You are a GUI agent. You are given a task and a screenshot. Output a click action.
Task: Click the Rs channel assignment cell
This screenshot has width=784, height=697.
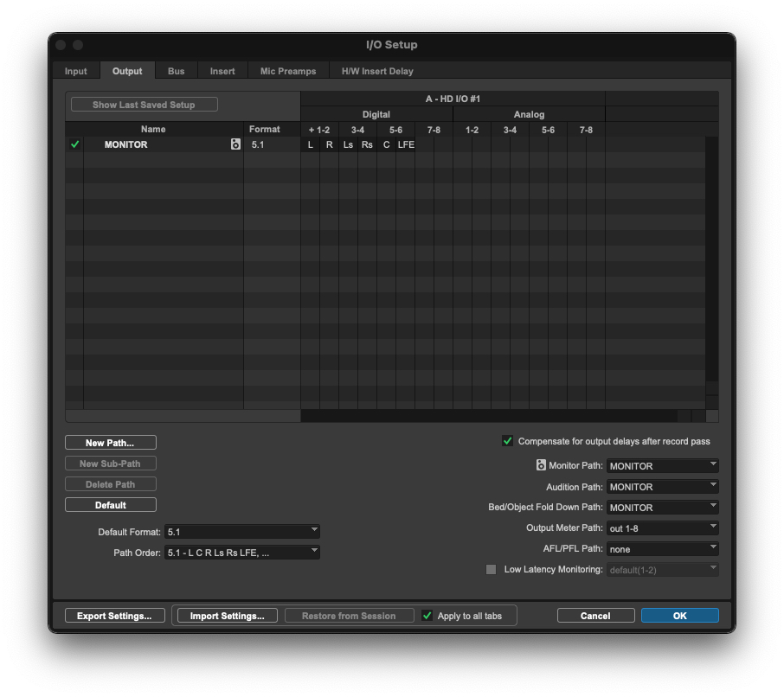pos(367,145)
